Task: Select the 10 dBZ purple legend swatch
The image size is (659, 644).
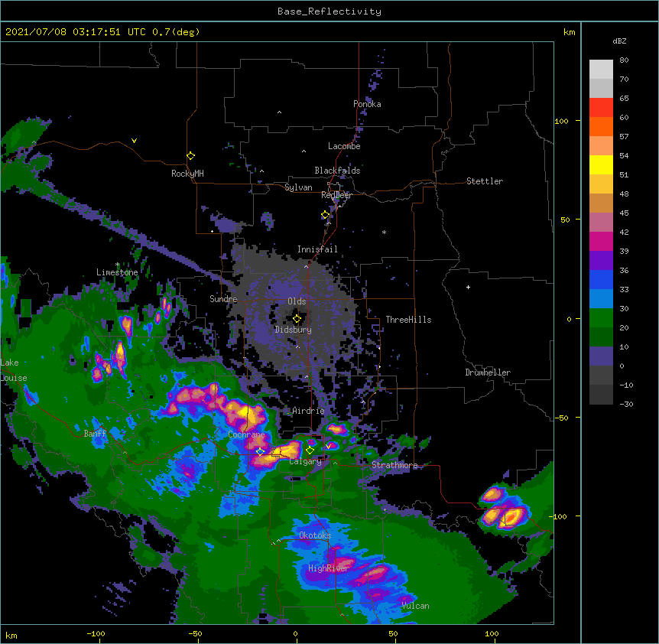Action: [601, 356]
